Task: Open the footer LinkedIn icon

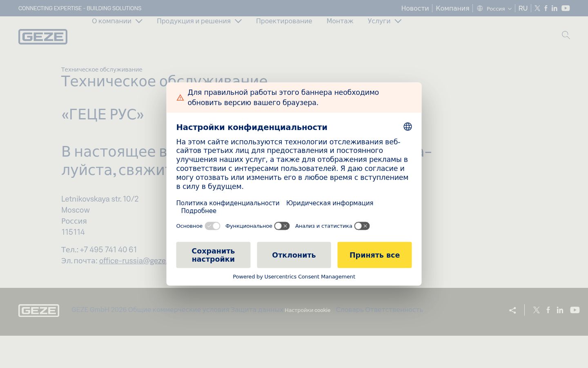Action: (560, 310)
